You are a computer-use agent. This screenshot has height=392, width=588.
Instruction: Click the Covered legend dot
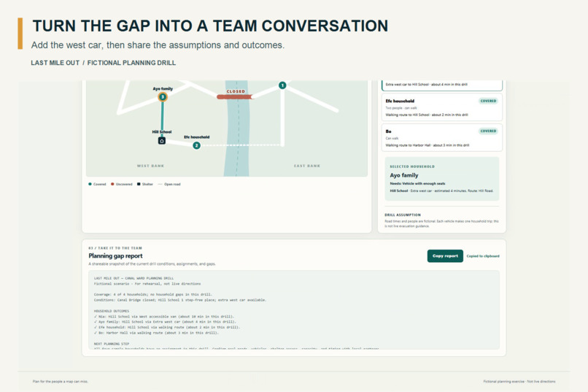[90, 184]
